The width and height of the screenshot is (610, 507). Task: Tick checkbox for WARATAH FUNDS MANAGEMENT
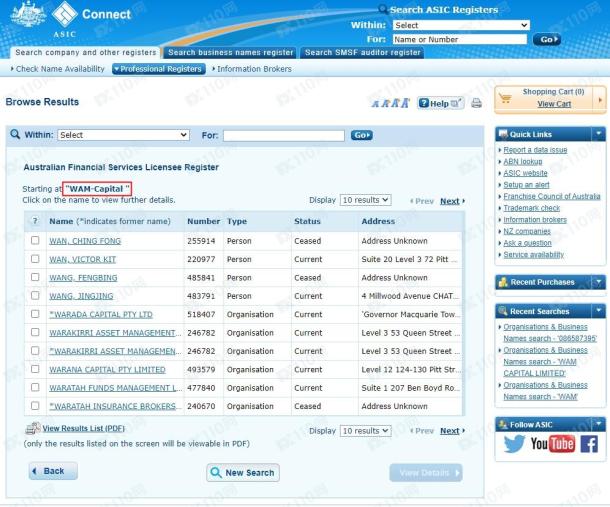[x=35, y=387]
